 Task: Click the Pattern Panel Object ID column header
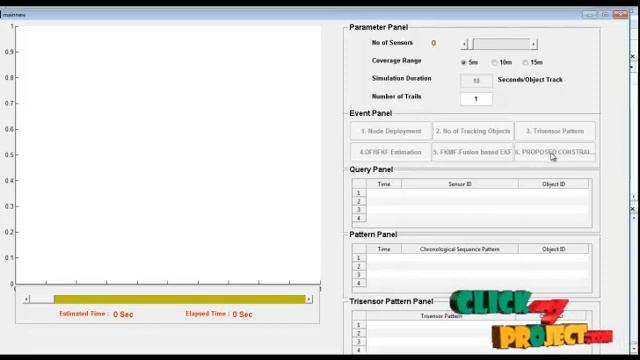point(553,249)
